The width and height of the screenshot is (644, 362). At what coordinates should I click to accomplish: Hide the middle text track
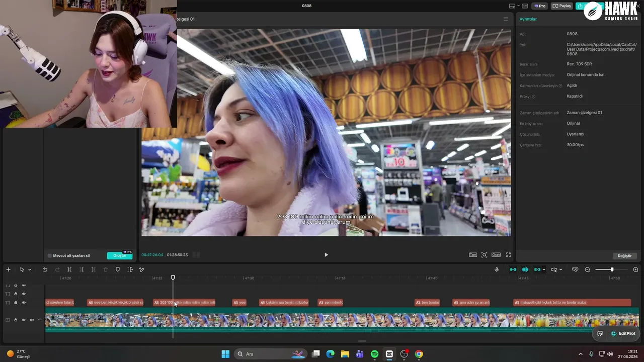pos(24,294)
